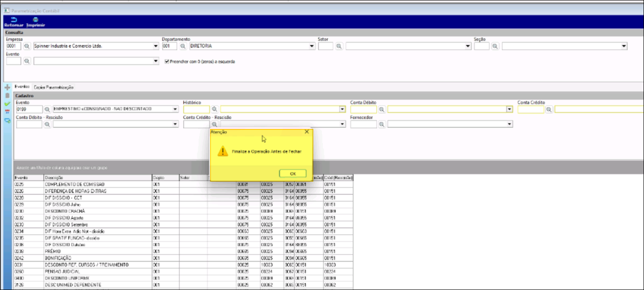Click the green checkmark save icon
644x290 pixels.
[x=7, y=104]
